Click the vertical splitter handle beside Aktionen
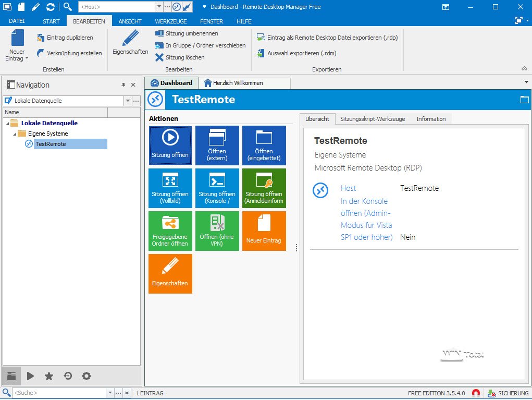532x400 pixels. [296, 248]
